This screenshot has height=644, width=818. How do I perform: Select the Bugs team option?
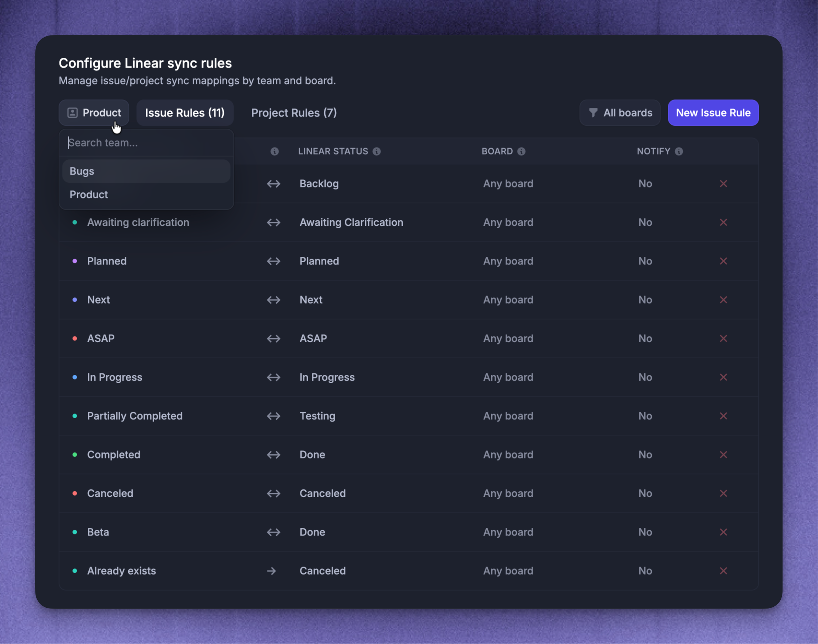pos(147,171)
